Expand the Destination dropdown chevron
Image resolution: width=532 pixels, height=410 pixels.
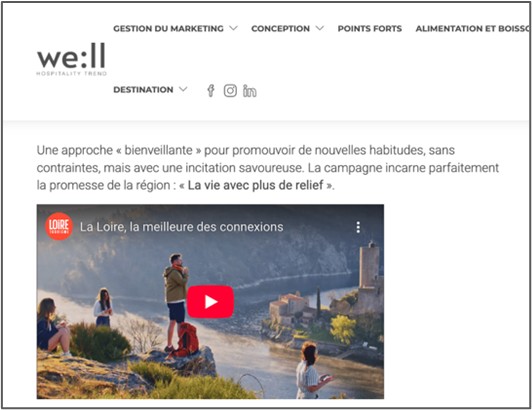click(183, 89)
